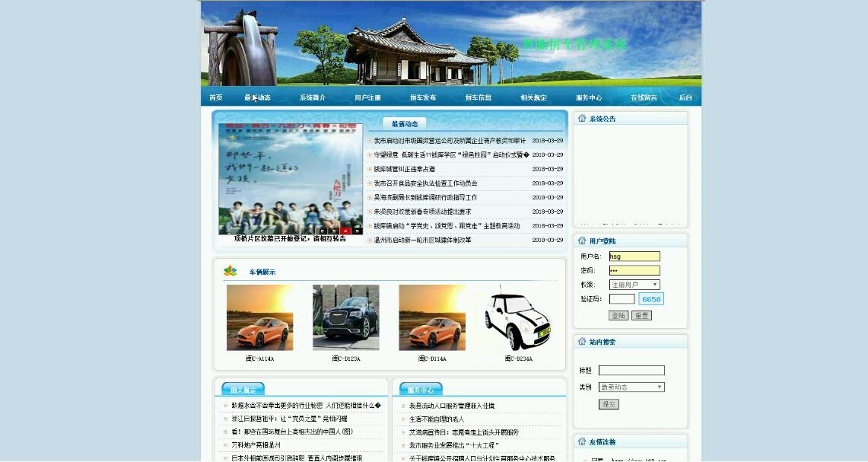Open the article 艾滋病宣传日
This screenshot has width=868, height=462.
point(464,432)
